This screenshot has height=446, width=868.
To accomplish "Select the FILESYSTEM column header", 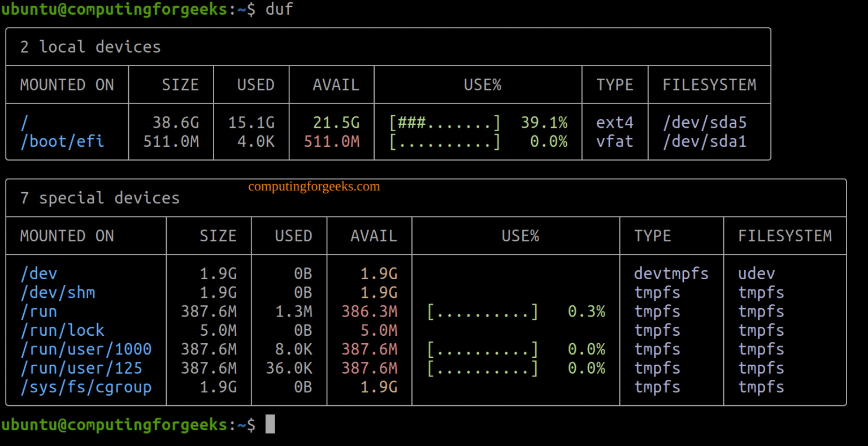I will 709,84.
